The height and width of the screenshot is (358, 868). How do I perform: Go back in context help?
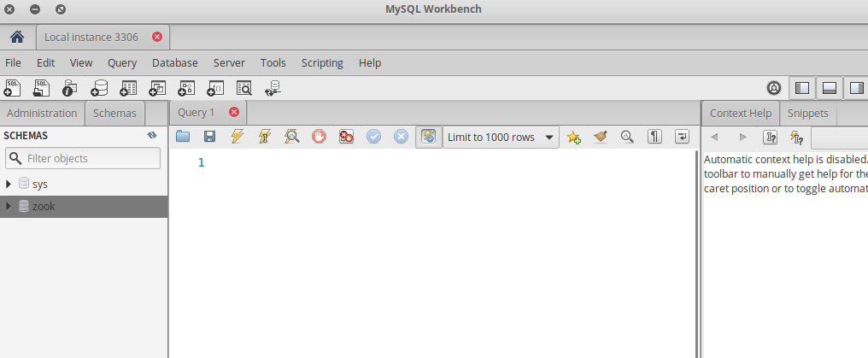714,137
